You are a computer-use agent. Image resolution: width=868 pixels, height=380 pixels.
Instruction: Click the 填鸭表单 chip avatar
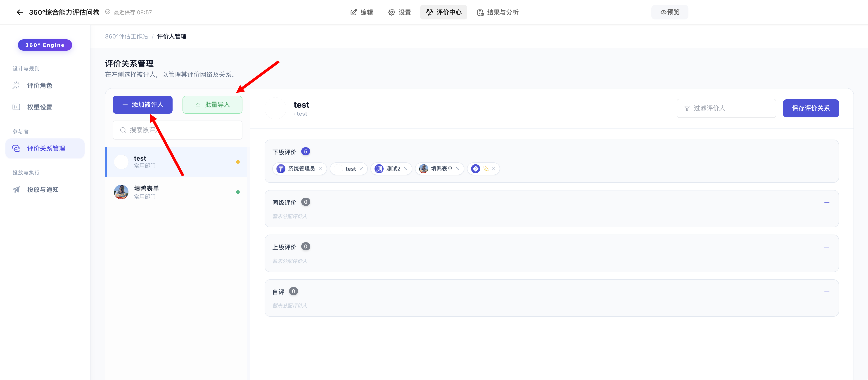[x=424, y=169]
